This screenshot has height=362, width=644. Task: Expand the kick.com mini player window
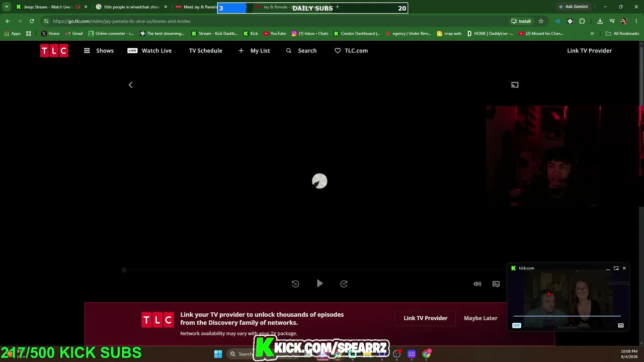pyautogui.click(x=616, y=268)
